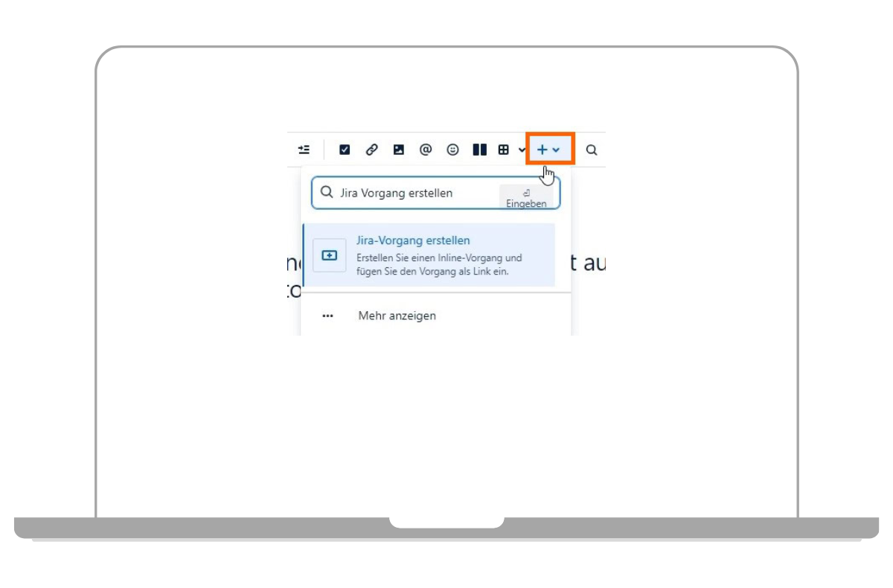Expand Mehr anzeigen with the ellipsis
Viewport: 893px width, 588px height.
(x=328, y=315)
